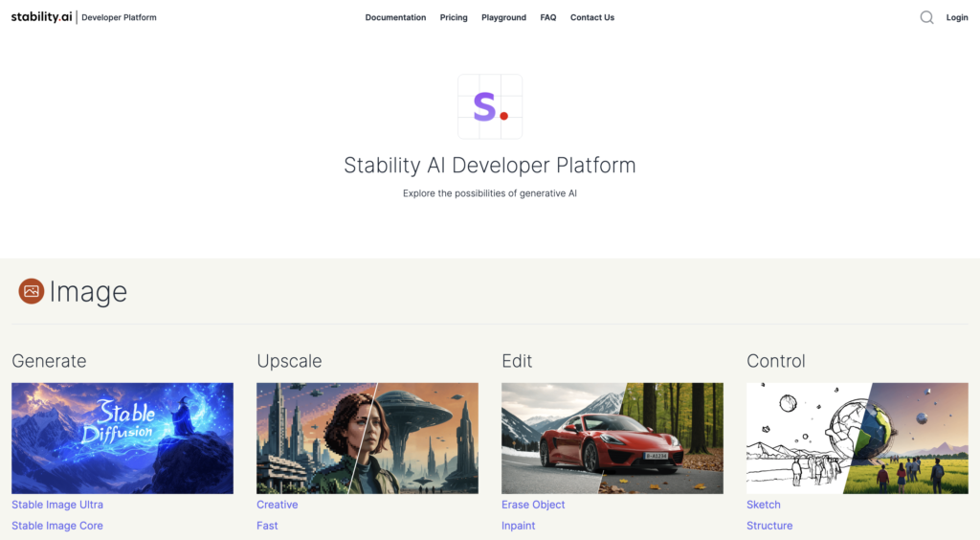The image size is (980, 540).
Task: Click the Stability AI Developer Platform heading
Action: click(x=490, y=165)
